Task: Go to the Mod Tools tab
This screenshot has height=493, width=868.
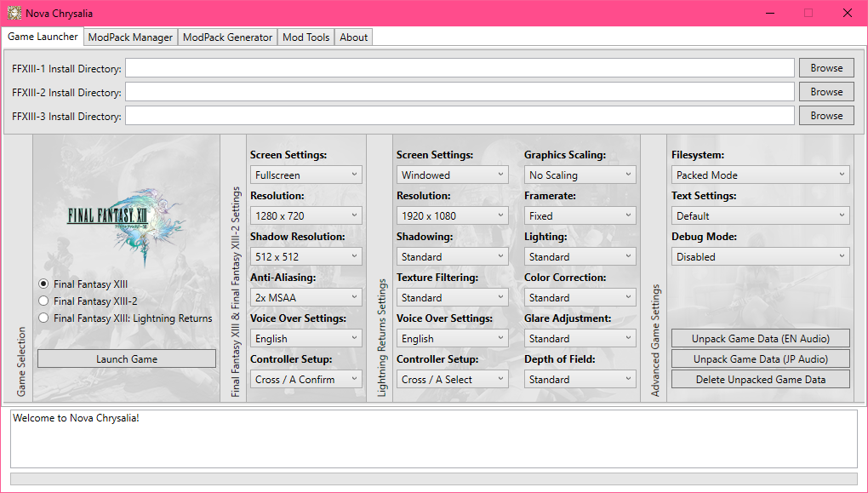Action: point(306,37)
